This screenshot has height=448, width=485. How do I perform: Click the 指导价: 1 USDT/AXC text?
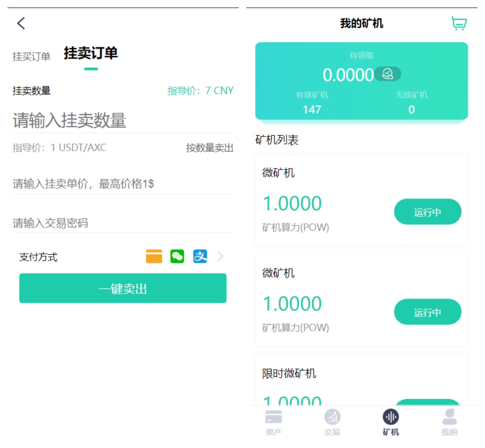point(59,148)
